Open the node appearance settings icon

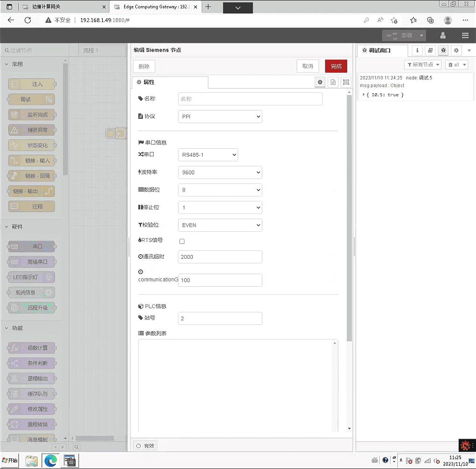[345, 82]
